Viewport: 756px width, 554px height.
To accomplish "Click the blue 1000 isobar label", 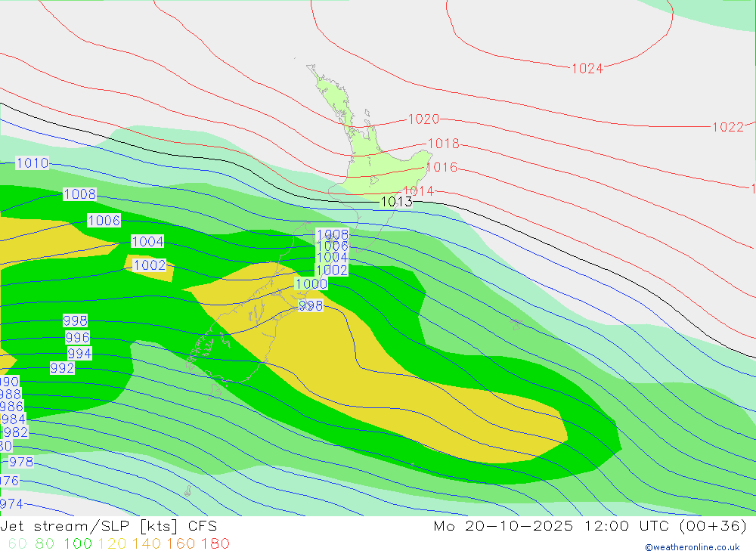I will click(311, 283).
